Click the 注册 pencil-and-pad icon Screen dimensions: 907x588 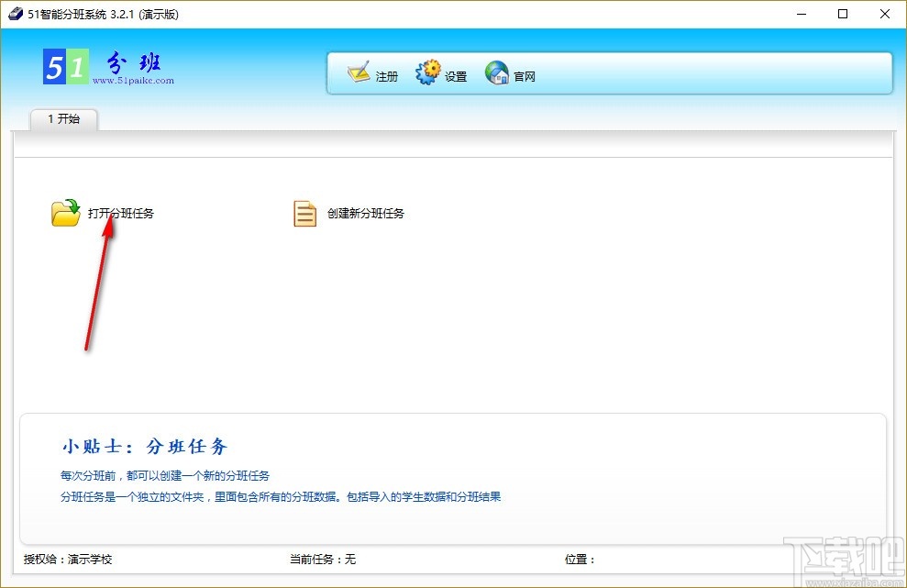tap(358, 72)
